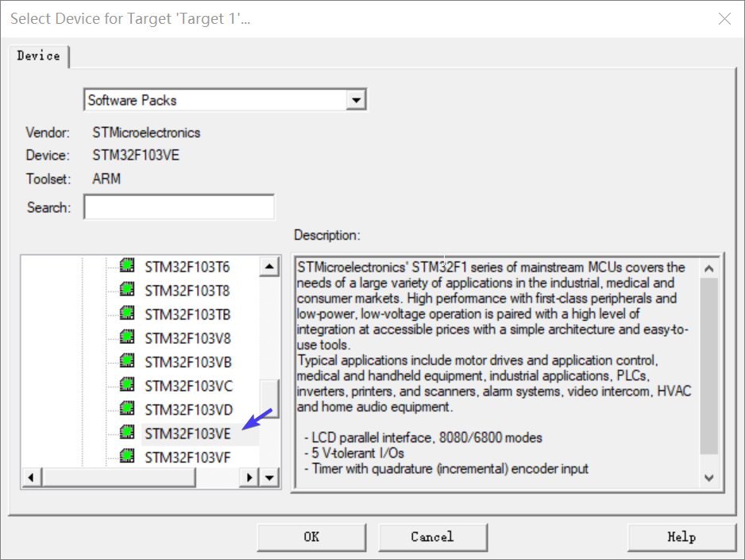Select STM32F103TB in the device list

pyautogui.click(x=187, y=315)
